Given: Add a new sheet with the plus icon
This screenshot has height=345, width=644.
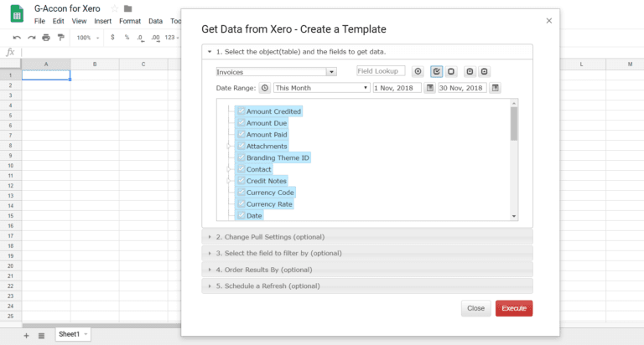Looking at the screenshot, I should pos(26,336).
